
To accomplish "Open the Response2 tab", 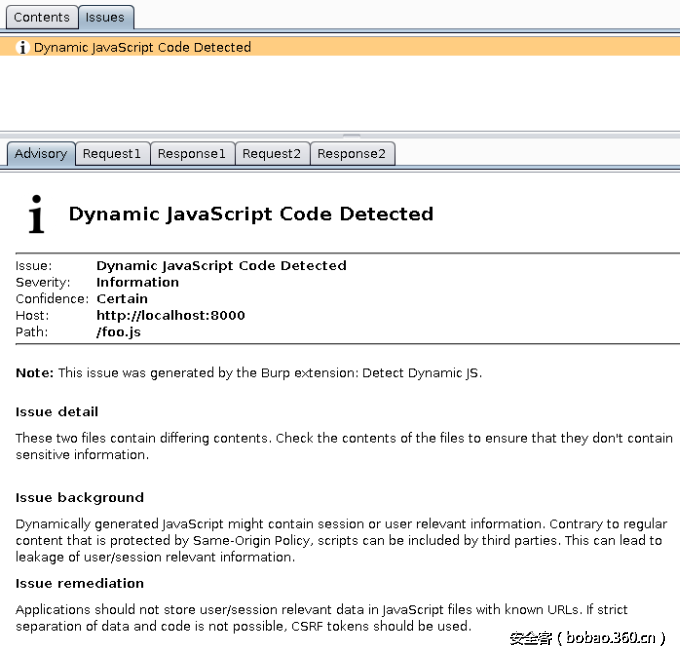I will pos(352,154).
